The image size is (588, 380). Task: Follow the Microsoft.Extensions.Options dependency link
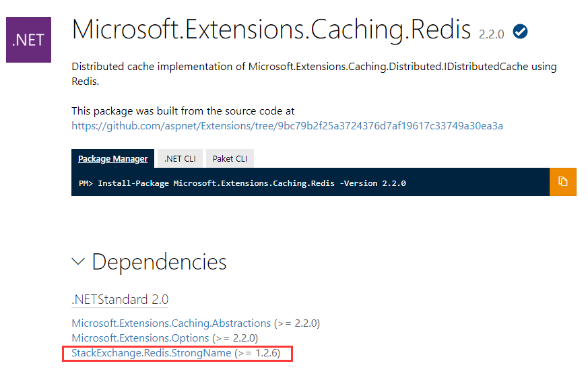click(x=140, y=338)
